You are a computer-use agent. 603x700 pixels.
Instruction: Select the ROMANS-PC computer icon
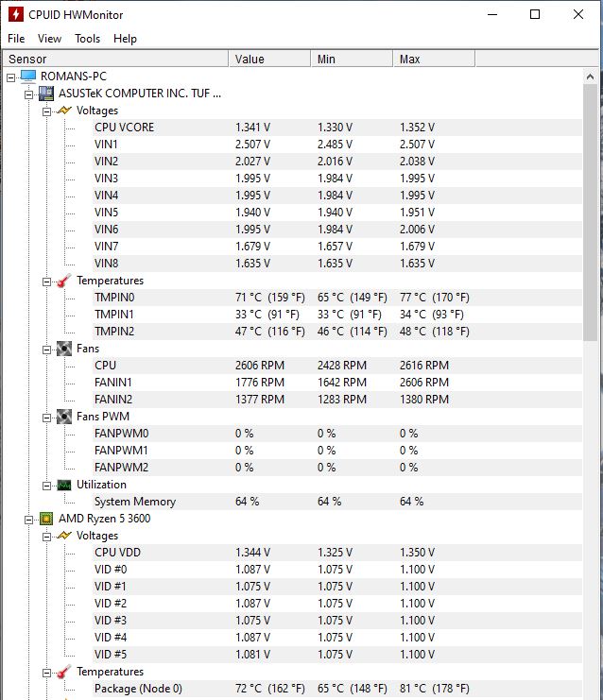pyautogui.click(x=28, y=77)
